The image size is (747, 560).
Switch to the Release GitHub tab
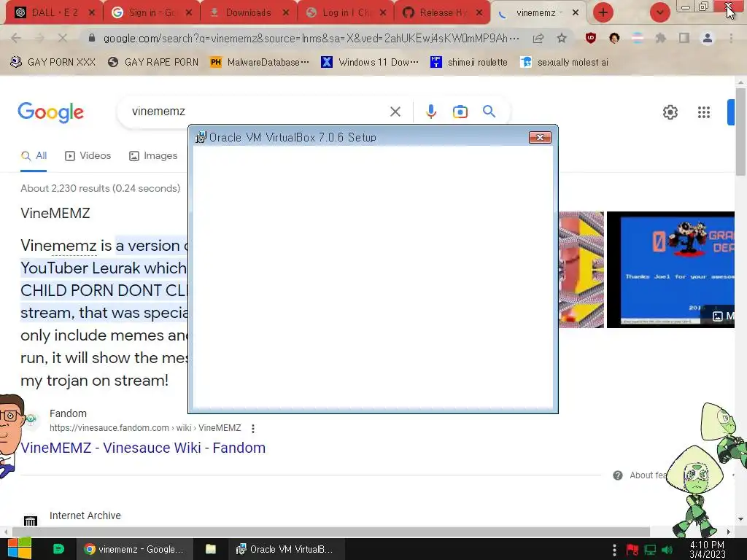[x=435, y=12]
